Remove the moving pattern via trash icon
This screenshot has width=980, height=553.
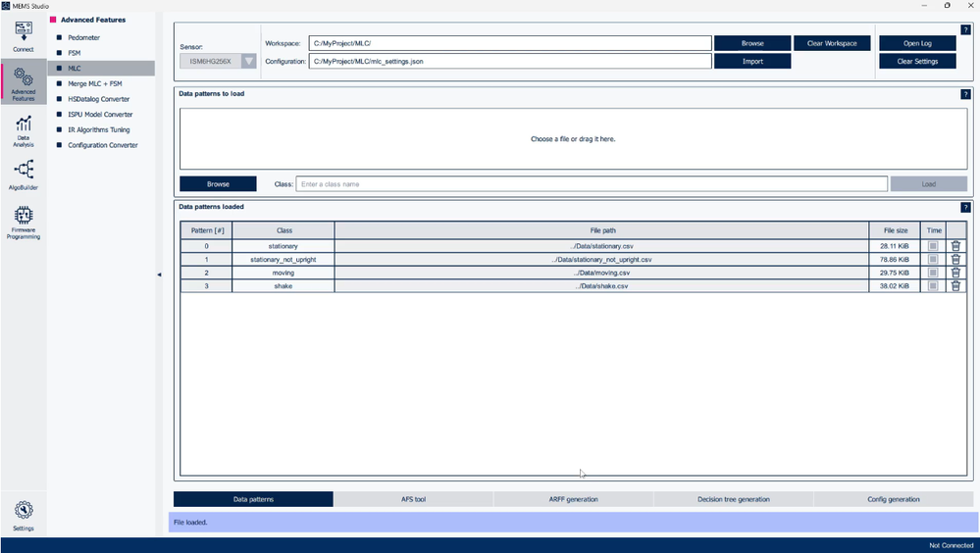click(x=955, y=273)
